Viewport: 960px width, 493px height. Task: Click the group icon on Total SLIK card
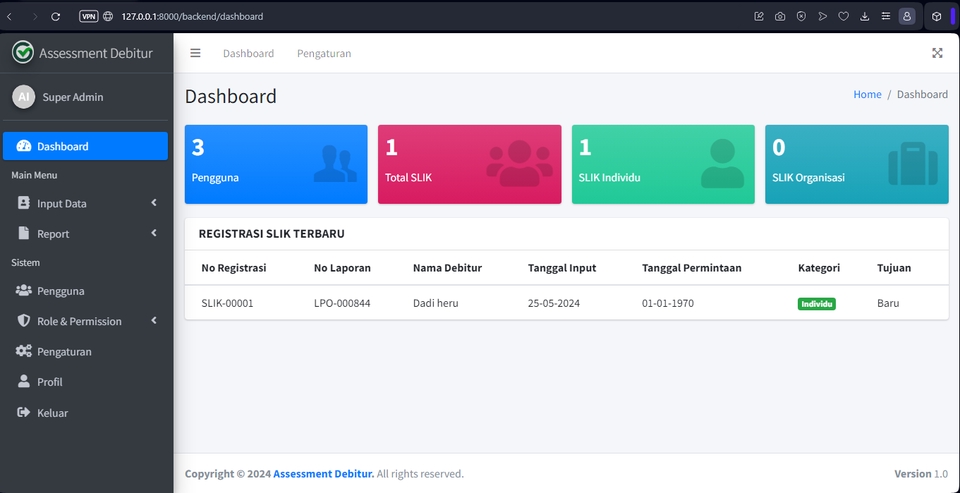[x=519, y=164]
